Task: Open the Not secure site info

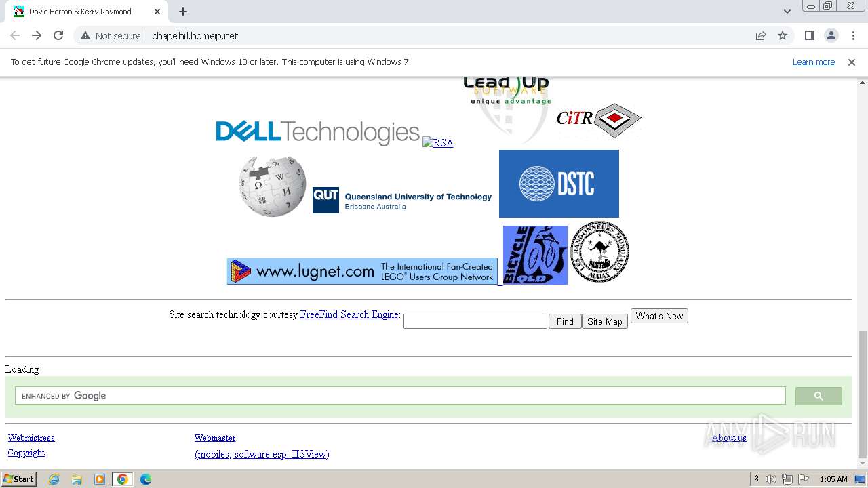Action: [x=111, y=36]
